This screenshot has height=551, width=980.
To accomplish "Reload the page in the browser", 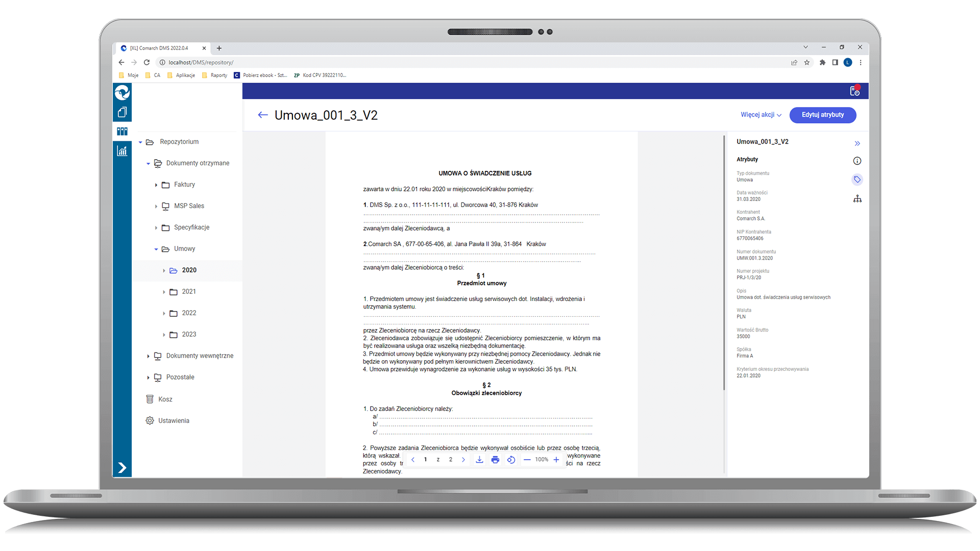I will point(146,62).
